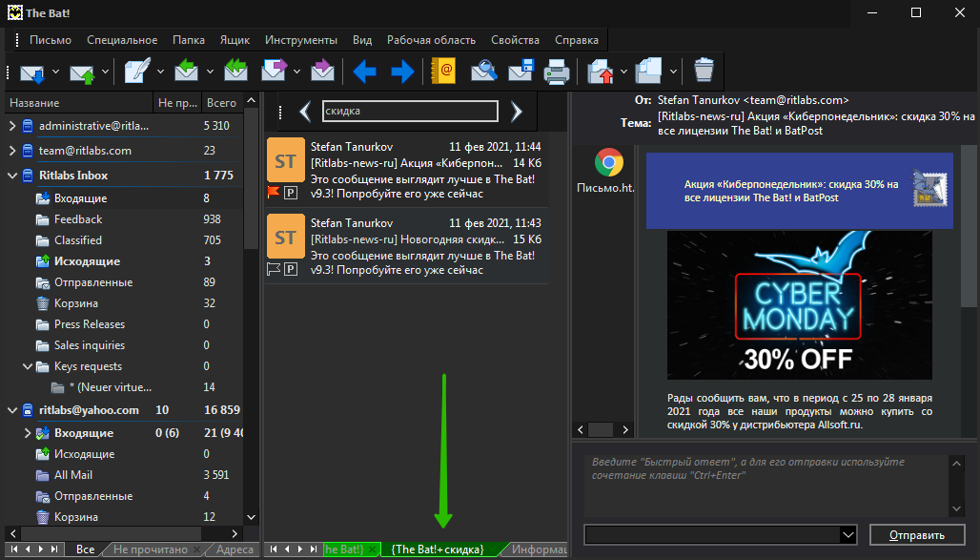Image resolution: width=980 pixels, height=560 pixels.
Task: Toggle the flag on the 11:43 message
Action: 274,269
